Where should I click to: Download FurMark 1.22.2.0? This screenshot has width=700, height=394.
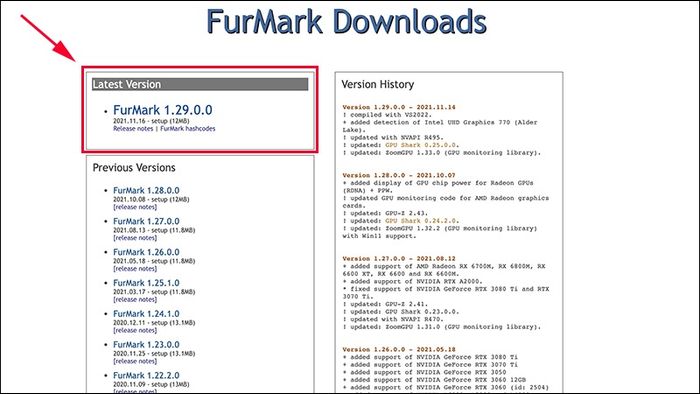[x=146, y=375]
